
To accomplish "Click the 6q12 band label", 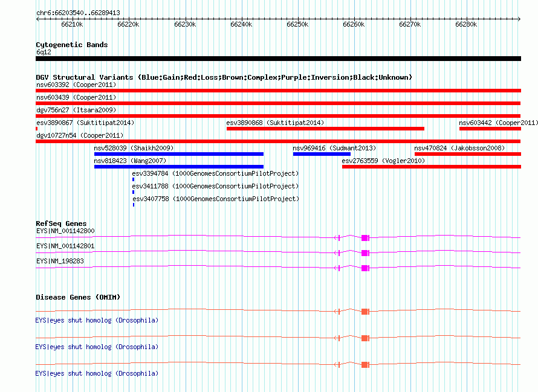I will (44, 52).
